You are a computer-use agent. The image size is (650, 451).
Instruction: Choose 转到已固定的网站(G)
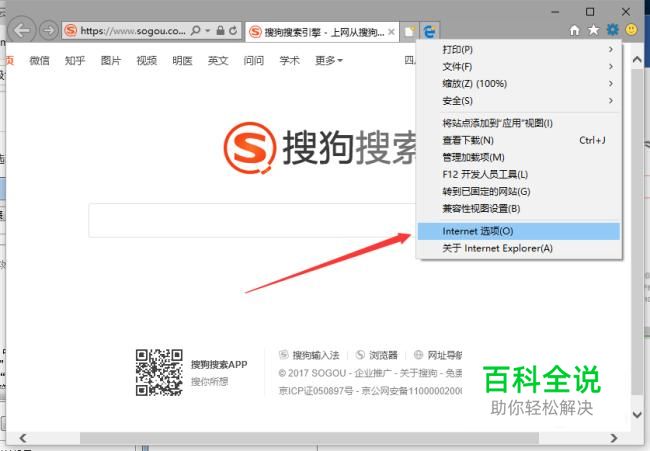click(x=519, y=192)
